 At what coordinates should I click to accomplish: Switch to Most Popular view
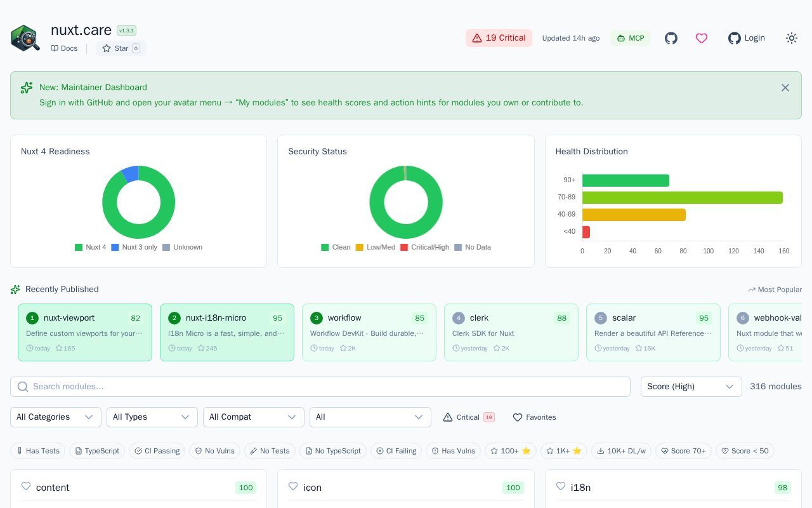[775, 290]
